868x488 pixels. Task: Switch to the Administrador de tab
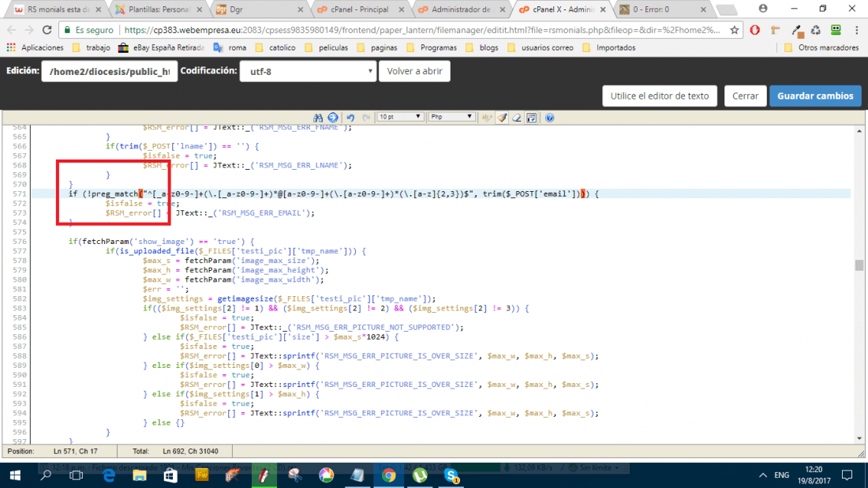click(461, 9)
